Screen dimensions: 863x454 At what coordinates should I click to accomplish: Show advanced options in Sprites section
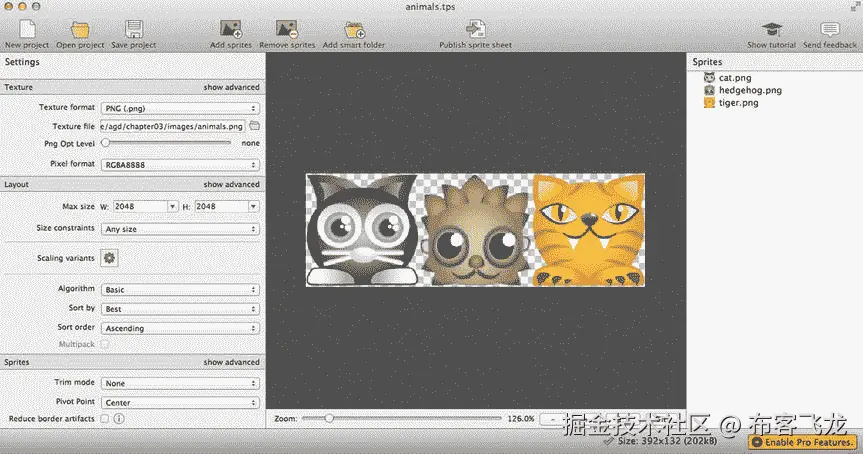231,362
